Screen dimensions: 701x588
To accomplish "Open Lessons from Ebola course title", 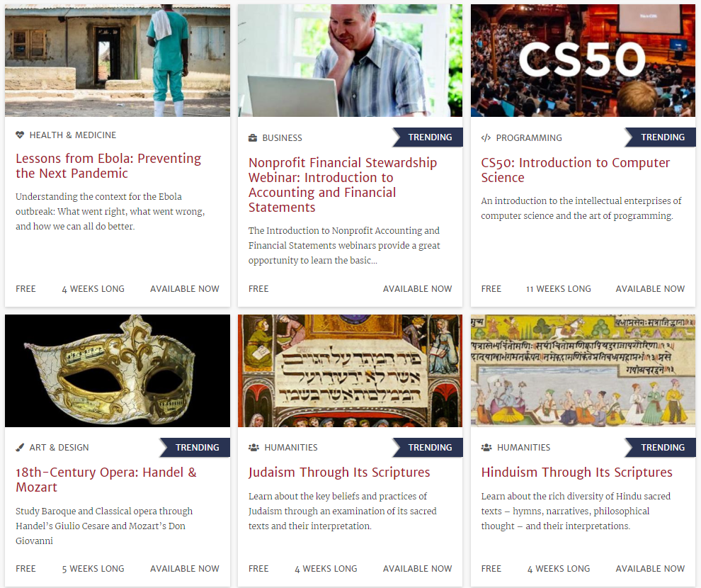I will 108,166.
